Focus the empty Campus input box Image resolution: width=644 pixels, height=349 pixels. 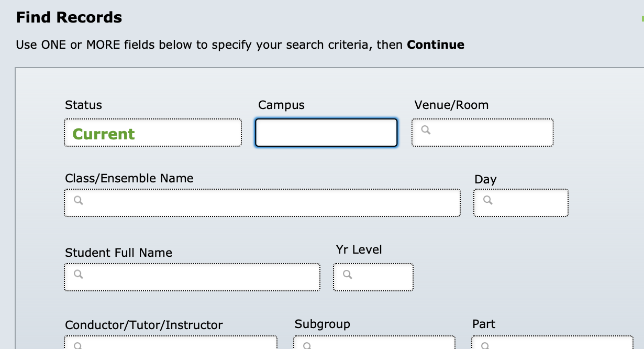point(326,133)
